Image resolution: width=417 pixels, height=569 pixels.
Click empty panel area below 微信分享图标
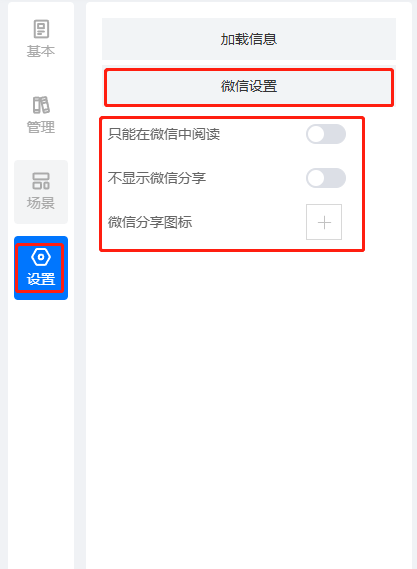pyautogui.click(x=249, y=399)
